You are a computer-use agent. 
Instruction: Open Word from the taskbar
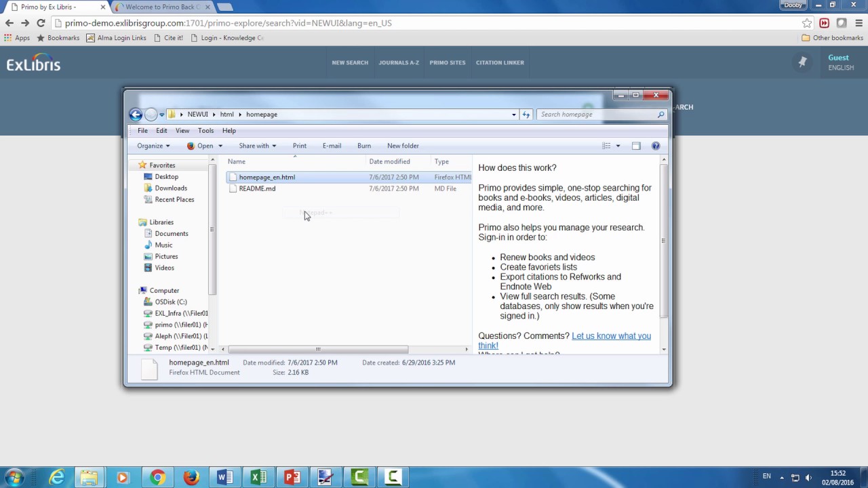coord(224,478)
